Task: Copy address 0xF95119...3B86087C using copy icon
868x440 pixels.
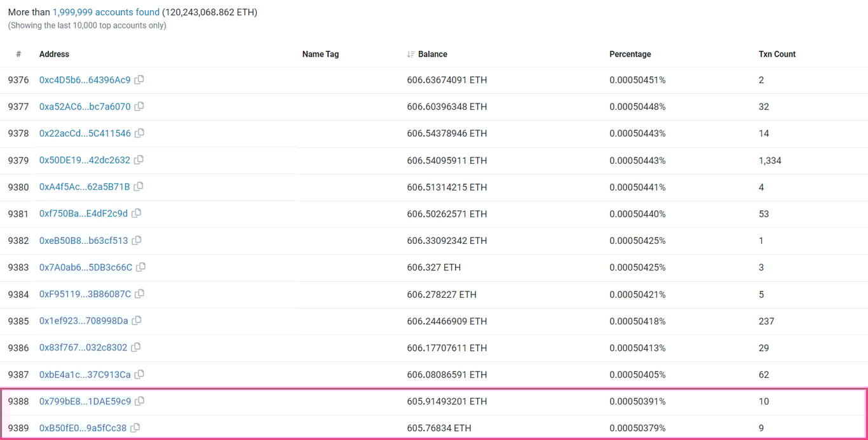Action: pos(139,294)
